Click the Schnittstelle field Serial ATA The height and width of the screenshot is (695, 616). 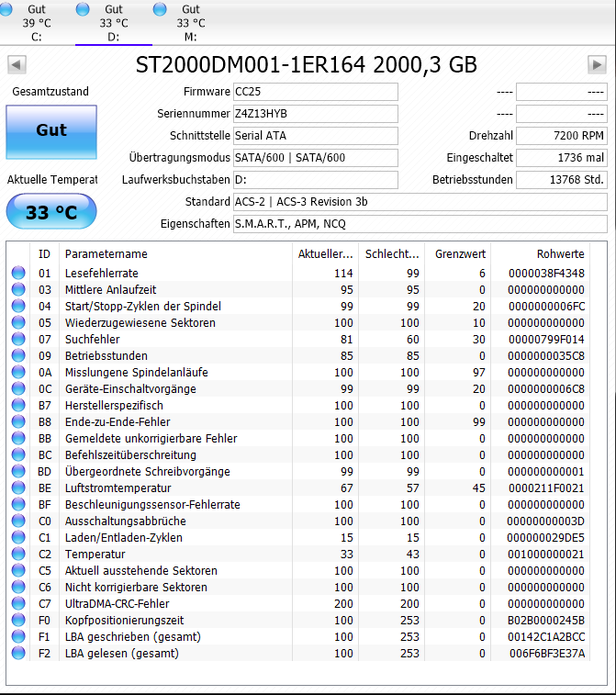pos(316,136)
